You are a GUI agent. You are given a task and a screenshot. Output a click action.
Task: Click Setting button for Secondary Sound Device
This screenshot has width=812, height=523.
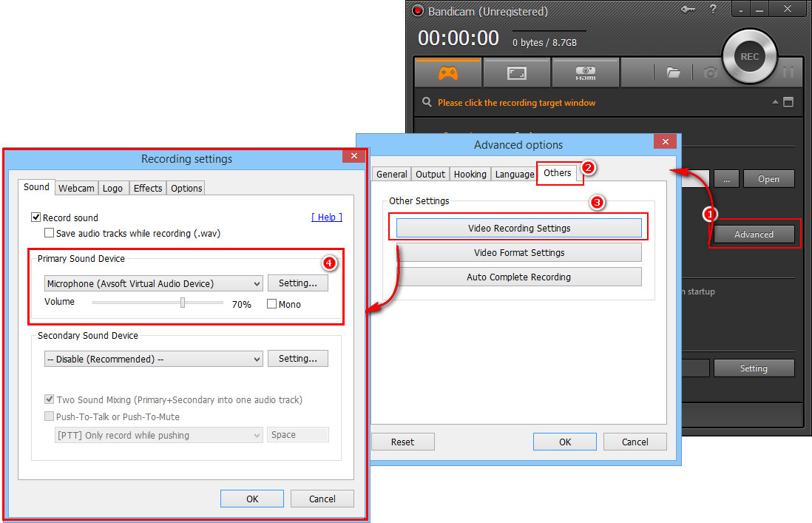(x=298, y=358)
